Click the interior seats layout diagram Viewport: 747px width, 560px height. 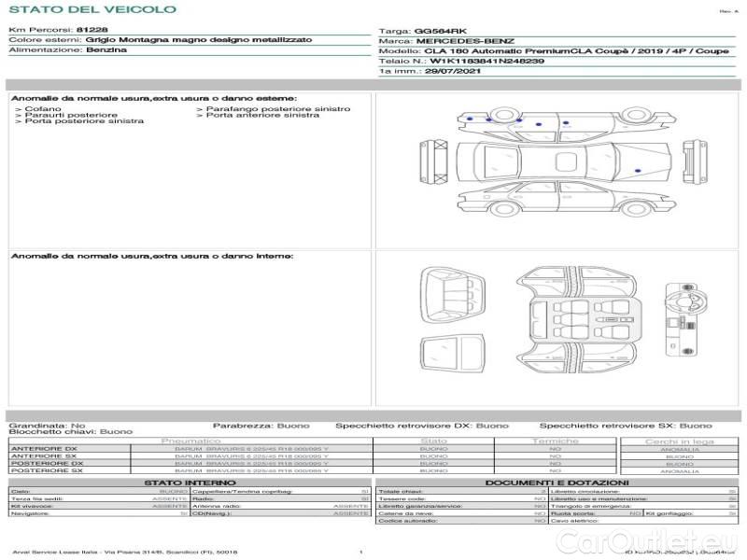click(x=577, y=315)
